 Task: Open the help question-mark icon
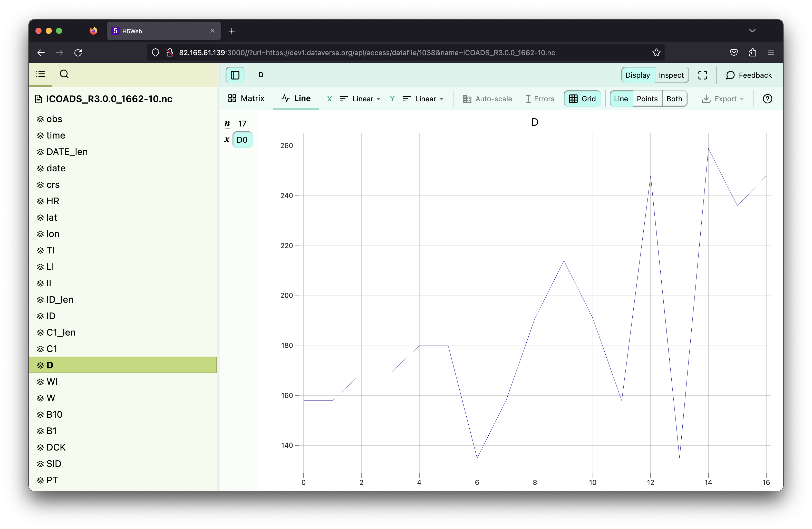pos(767,99)
